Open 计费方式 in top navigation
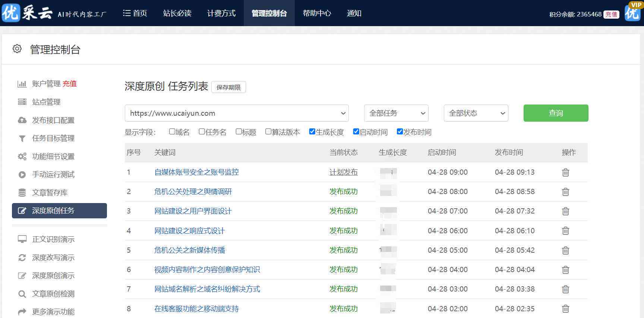The image size is (644, 318). pyautogui.click(x=221, y=13)
